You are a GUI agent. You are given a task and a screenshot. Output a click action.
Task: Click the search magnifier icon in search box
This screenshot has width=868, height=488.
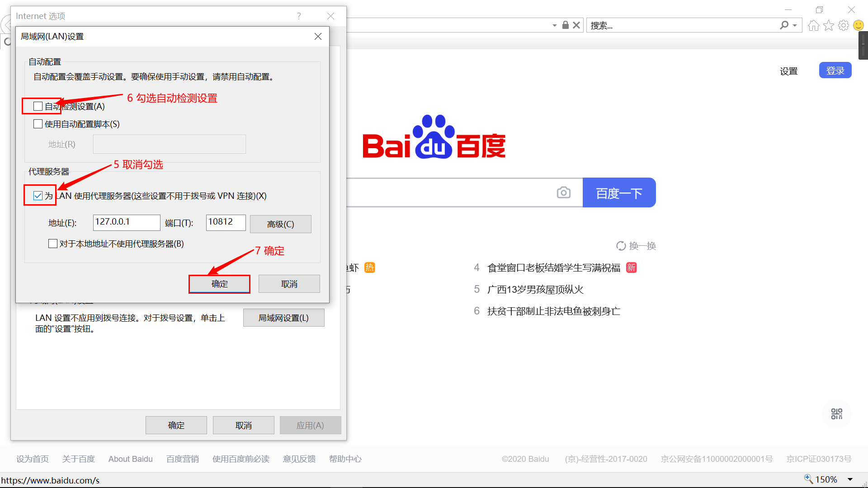[x=784, y=25]
